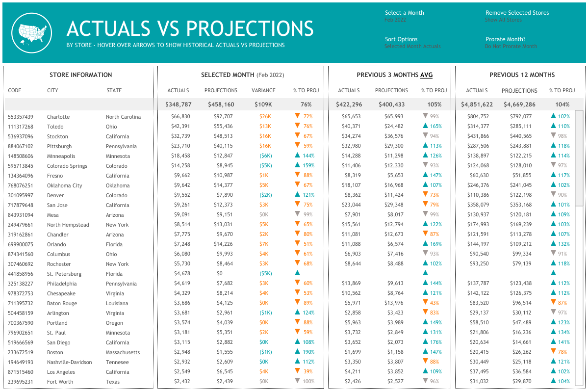The image size is (588, 392).
Task: Click the CODE column header
Action: click(15, 90)
